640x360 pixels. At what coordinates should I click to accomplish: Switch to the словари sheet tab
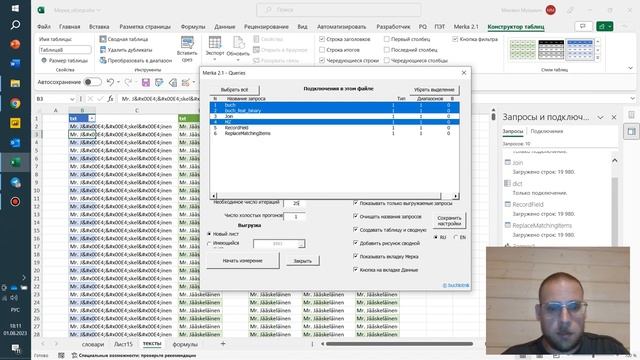click(x=93, y=344)
